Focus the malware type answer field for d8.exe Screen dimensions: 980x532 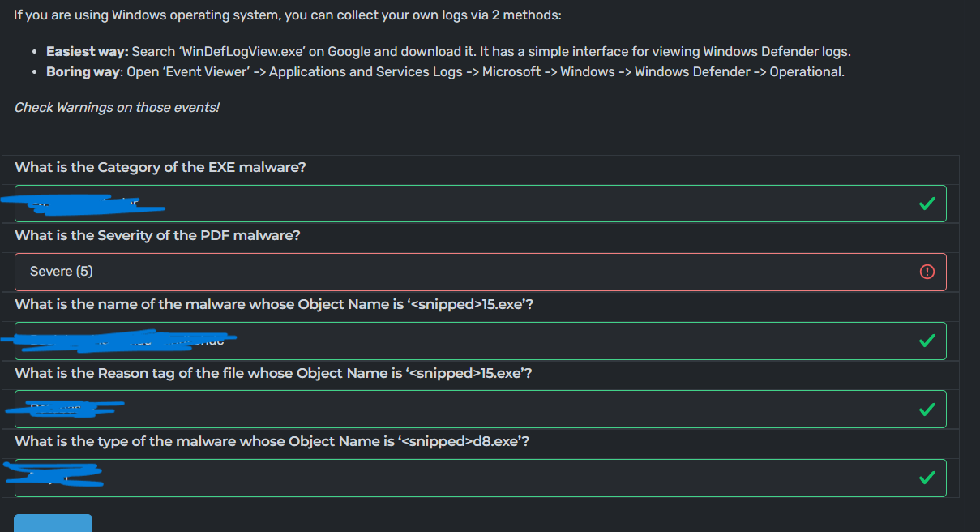click(486, 478)
